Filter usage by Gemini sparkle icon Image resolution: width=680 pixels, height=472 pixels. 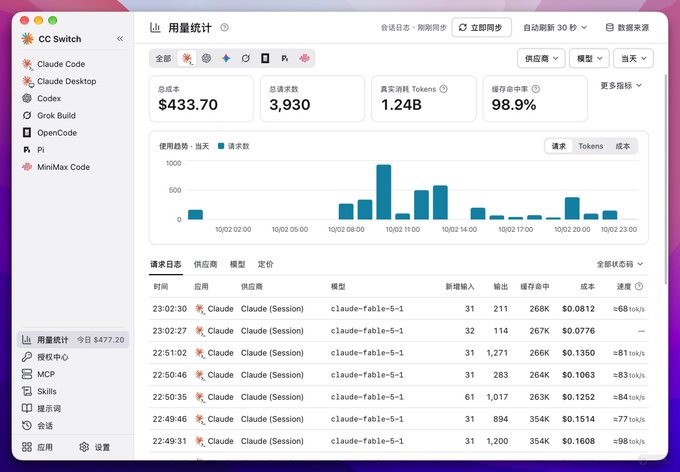(226, 58)
